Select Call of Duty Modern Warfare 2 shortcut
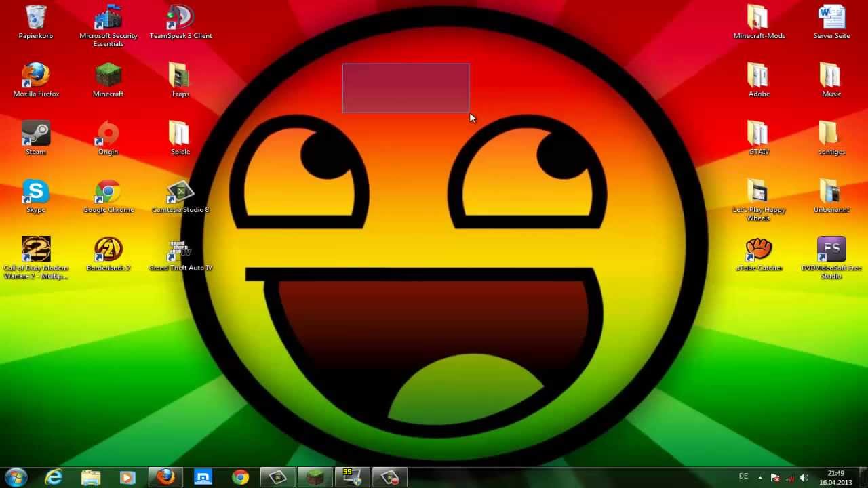The image size is (868, 488). click(36, 258)
